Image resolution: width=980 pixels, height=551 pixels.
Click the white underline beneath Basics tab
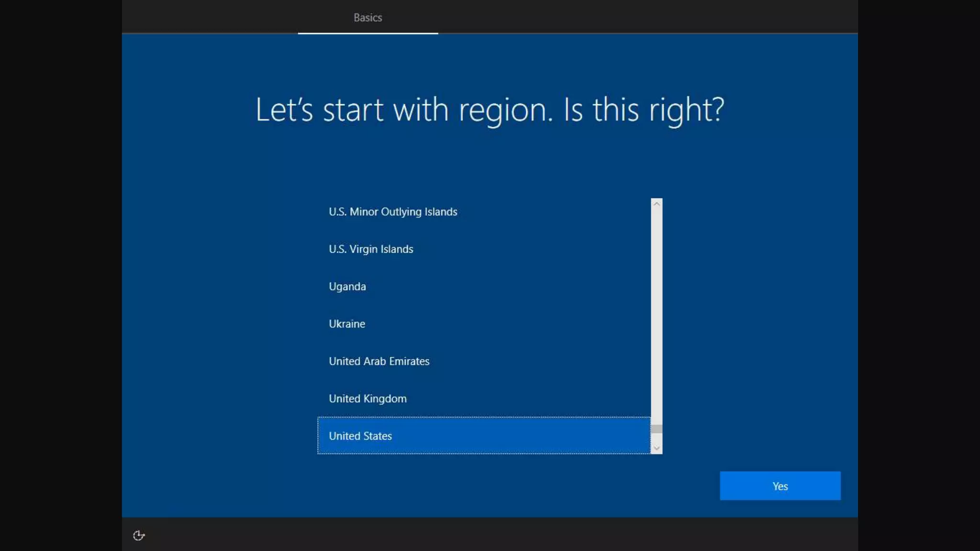point(367,33)
